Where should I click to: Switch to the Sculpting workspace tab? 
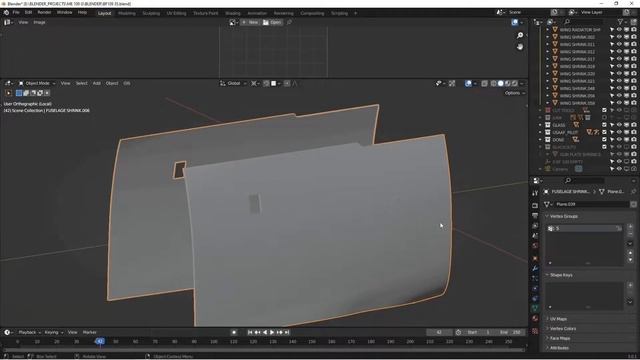(151, 13)
